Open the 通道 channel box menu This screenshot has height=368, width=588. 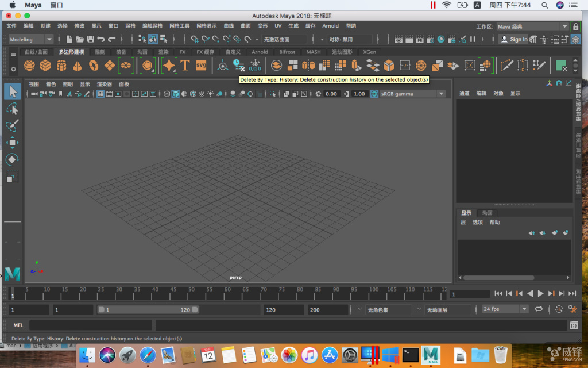pos(464,93)
